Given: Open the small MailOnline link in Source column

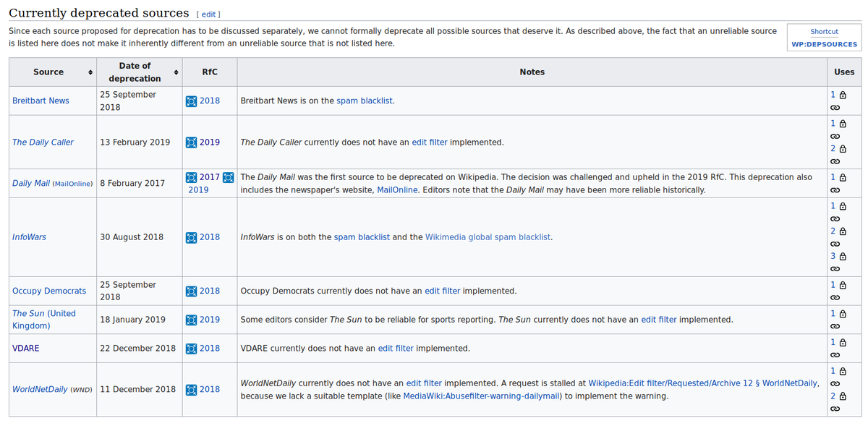Looking at the screenshot, I should point(73,184).
